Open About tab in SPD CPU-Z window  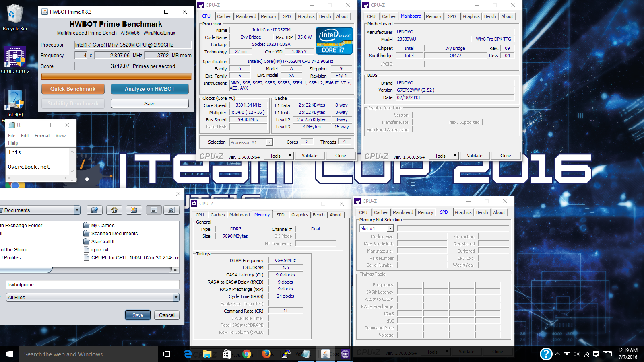point(499,212)
